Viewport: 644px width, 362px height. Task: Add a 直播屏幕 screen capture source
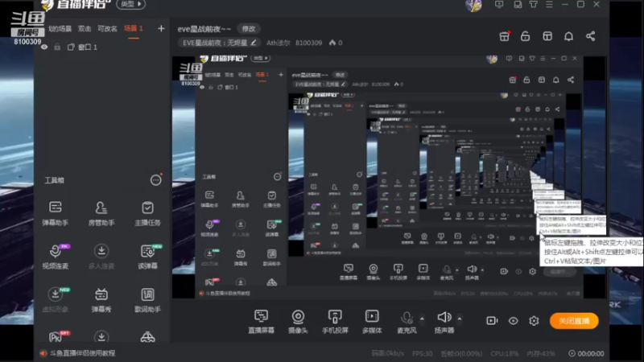point(261,321)
